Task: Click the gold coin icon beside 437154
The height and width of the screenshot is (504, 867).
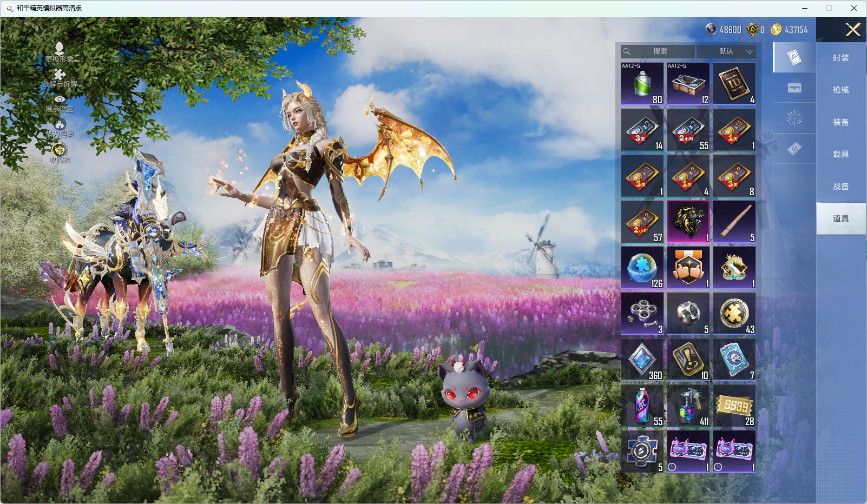Action: pos(776,29)
